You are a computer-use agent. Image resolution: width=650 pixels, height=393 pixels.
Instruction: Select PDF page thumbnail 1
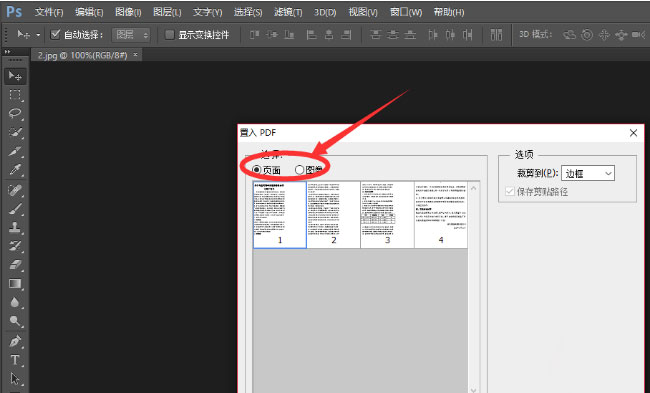pyautogui.click(x=280, y=215)
